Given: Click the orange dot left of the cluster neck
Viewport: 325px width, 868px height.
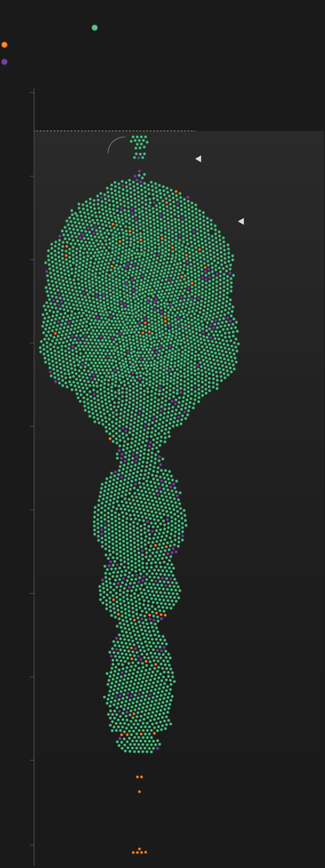Looking at the screenshot, I should click(110, 439).
